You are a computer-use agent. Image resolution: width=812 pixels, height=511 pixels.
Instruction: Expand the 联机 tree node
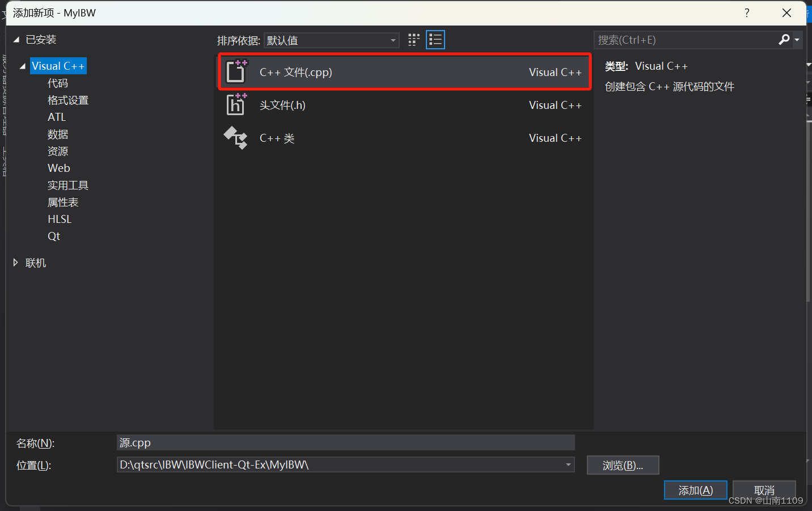tap(16, 263)
